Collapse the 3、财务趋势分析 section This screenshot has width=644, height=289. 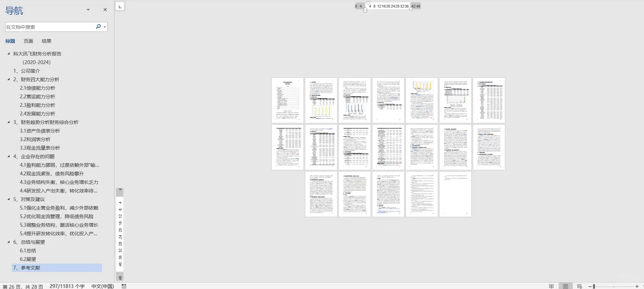(9, 122)
